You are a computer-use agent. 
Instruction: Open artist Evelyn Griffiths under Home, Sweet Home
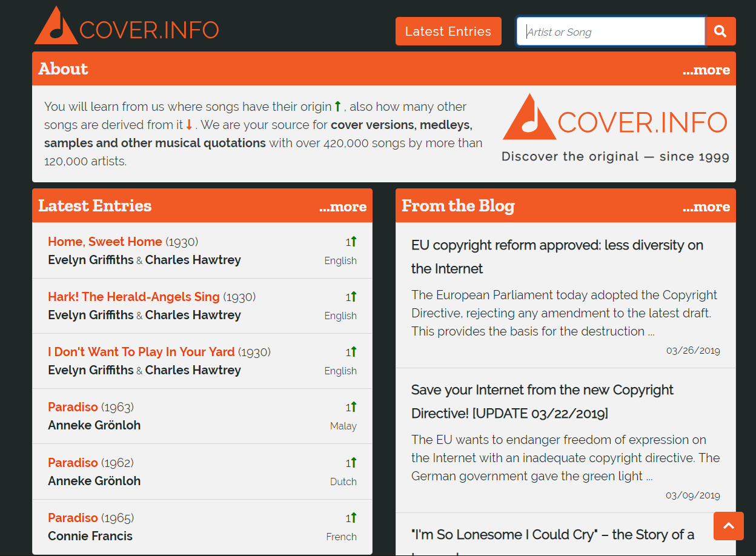(x=91, y=260)
